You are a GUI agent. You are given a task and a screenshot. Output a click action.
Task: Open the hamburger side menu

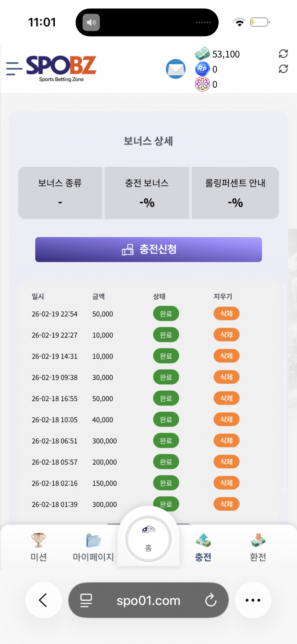[14, 69]
